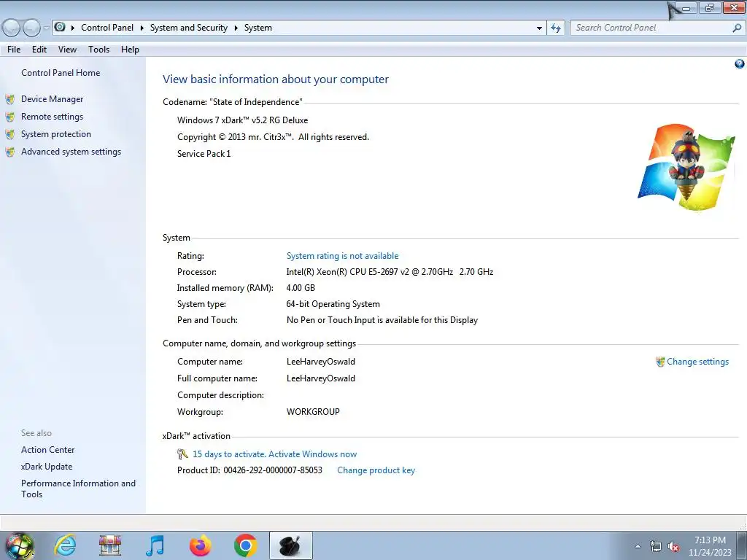Expand the root arrow before Control Panel
The width and height of the screenshot is (747, 560).
[x=73, y=28]
